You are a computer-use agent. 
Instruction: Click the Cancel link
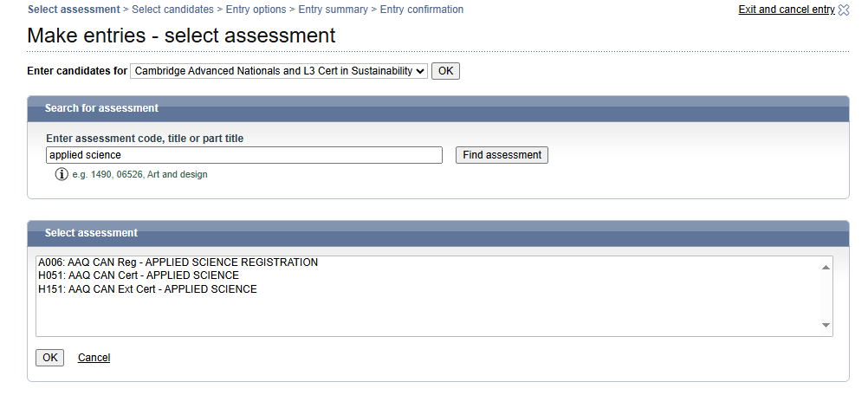[x=94, y=358]
